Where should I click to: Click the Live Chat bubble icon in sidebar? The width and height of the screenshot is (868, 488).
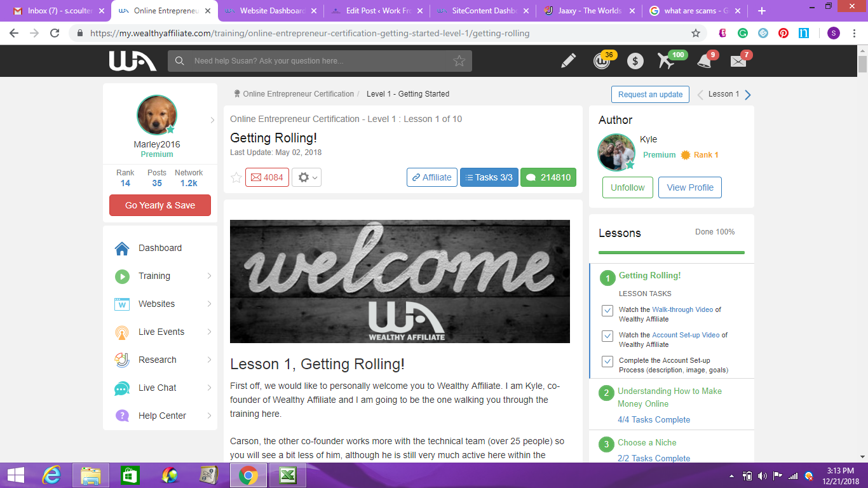point(122,388)
